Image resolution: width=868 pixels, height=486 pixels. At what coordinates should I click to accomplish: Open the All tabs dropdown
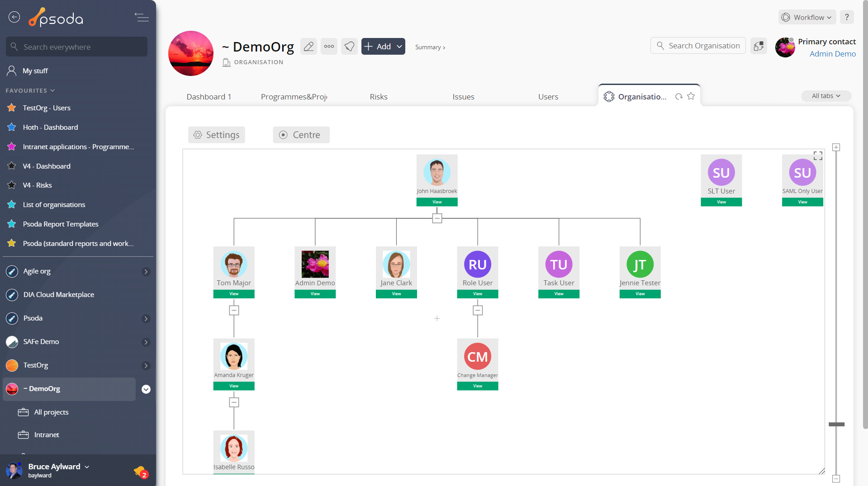click(x=826, y=96)
